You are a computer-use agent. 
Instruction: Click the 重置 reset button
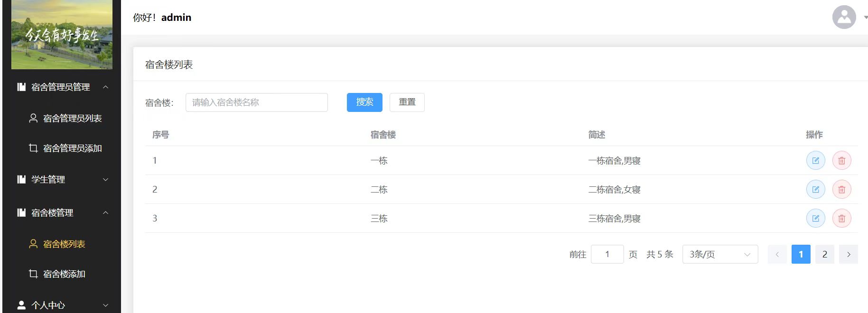point(407,102)
